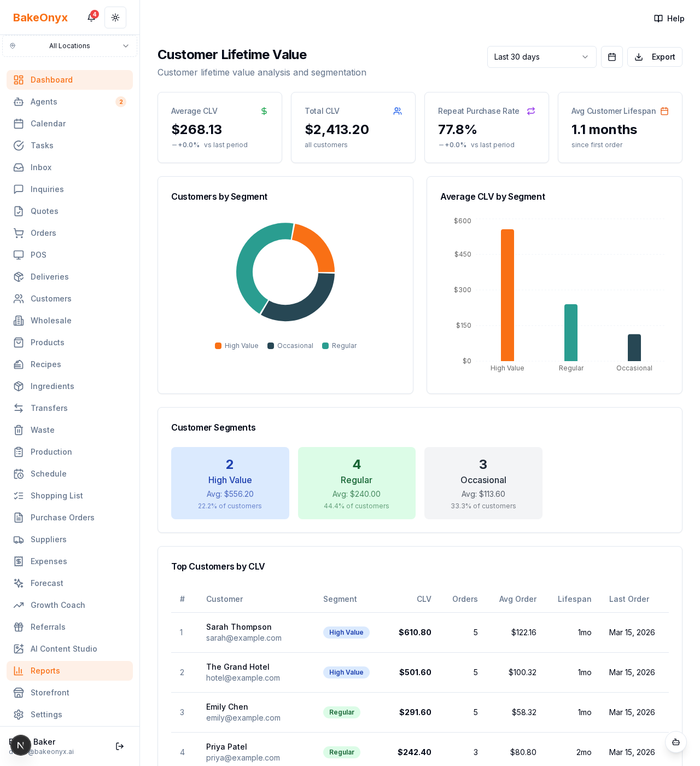
Task: Click the user avatar N
Action: [x=20, y=745]
